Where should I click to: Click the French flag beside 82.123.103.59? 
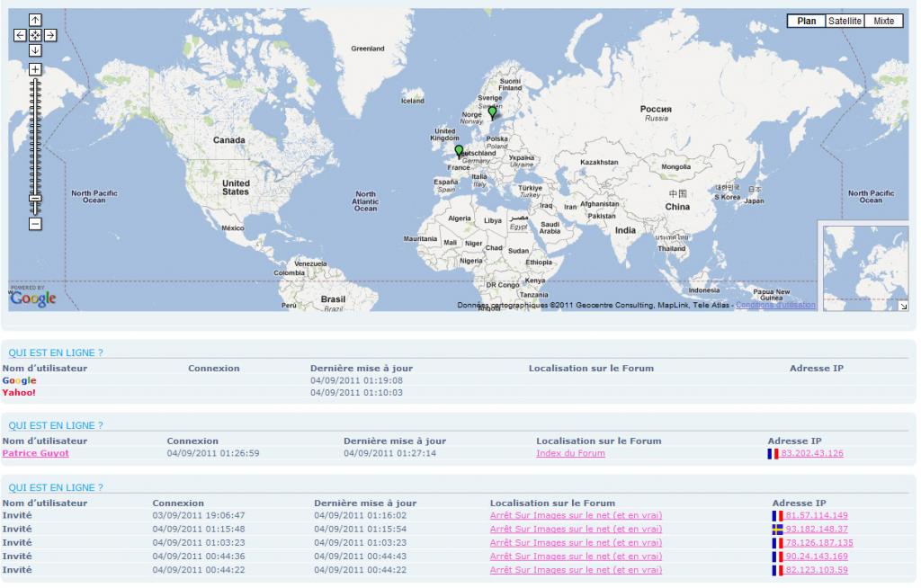[x=778, y=570]
